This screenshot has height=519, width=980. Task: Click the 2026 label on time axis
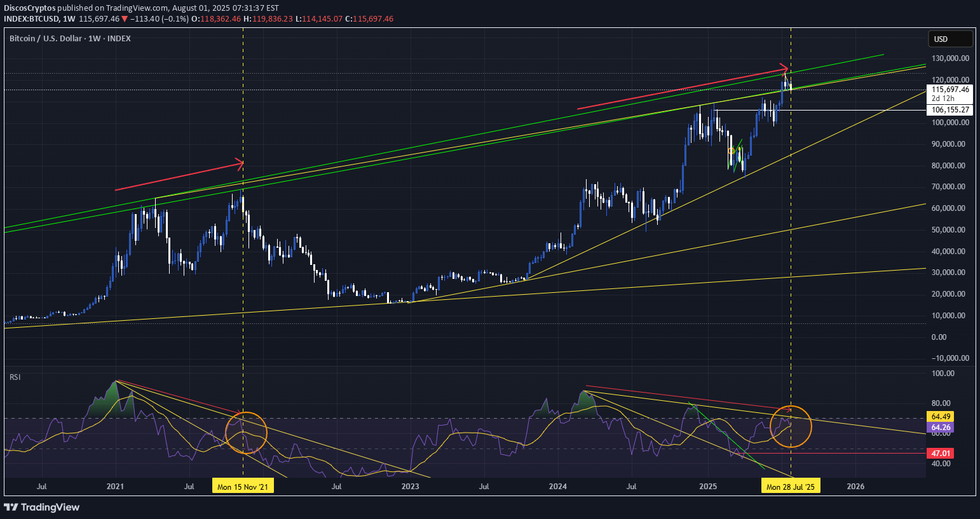(x=855, y=487)
